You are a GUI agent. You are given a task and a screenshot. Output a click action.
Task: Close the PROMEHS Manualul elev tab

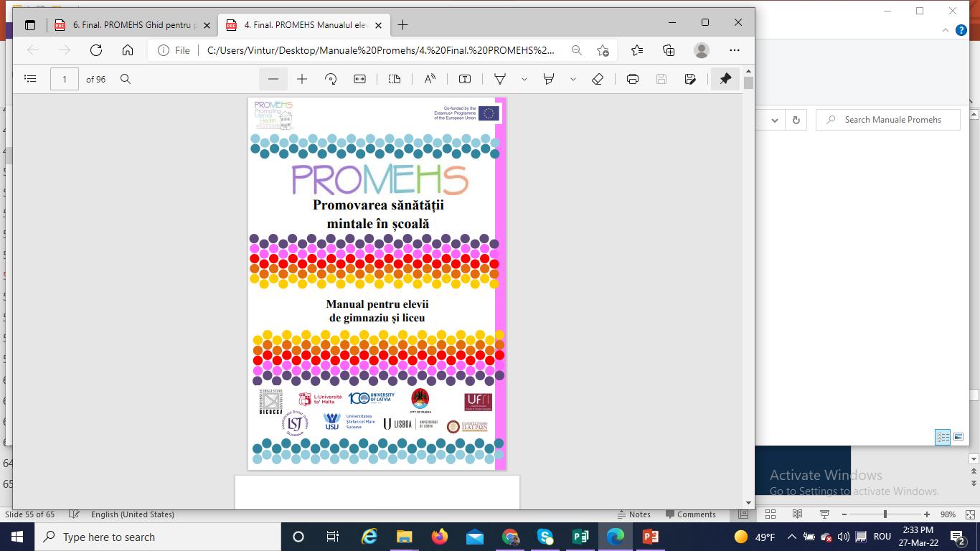(x=379, y=25)
